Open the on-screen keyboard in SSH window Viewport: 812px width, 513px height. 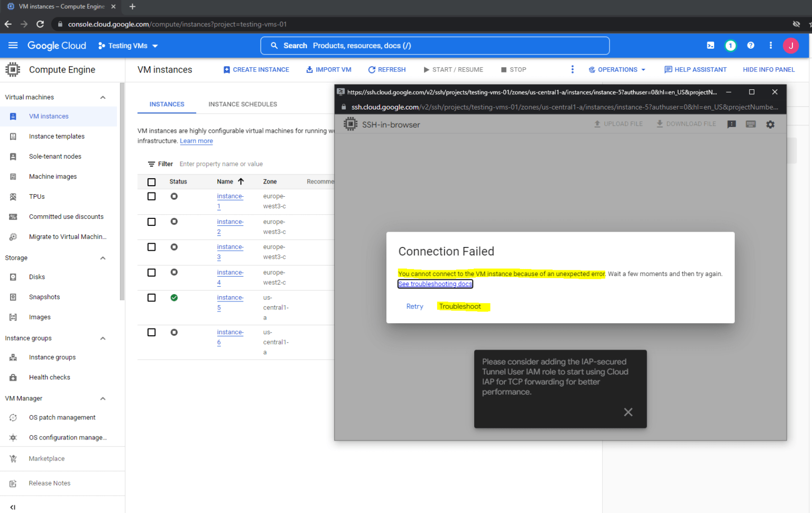click(x=751, y=124)
